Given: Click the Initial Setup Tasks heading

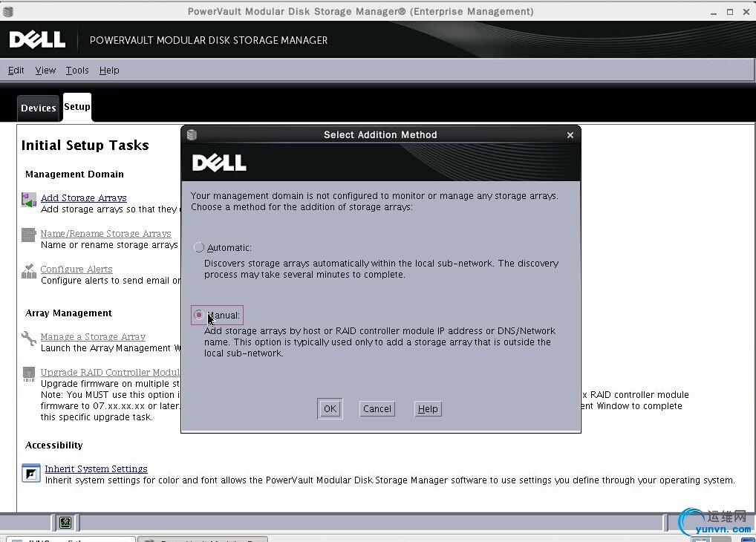Looking at the screenshot, I should click(85, 145).
